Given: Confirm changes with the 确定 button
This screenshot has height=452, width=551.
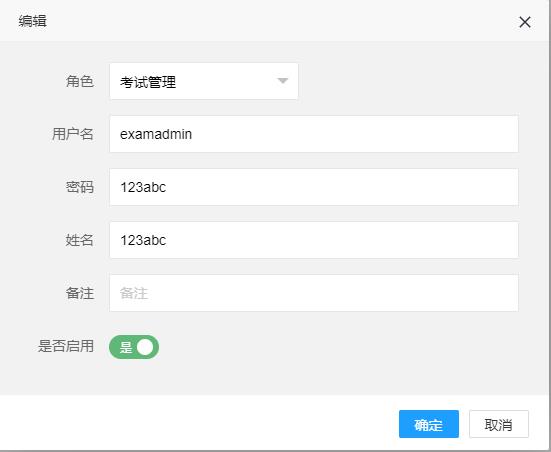Looking at the screenshot, I should [x=429, y=424].
